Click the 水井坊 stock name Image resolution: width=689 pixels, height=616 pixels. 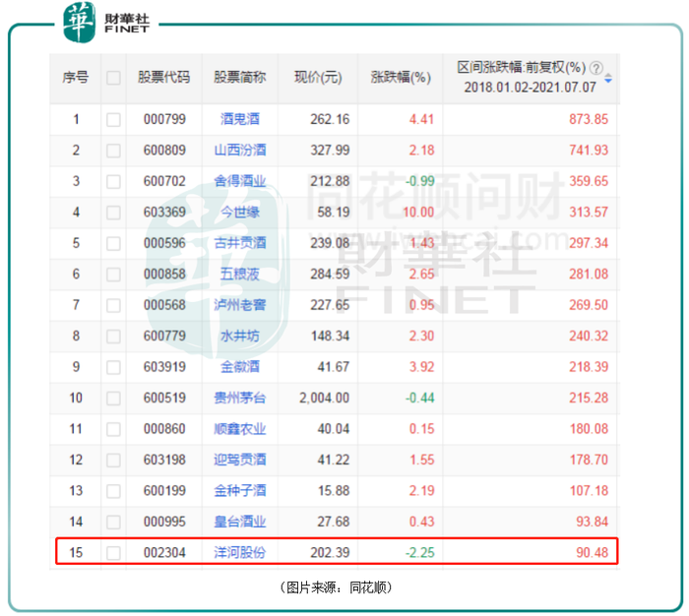click(x=240, y=337)
